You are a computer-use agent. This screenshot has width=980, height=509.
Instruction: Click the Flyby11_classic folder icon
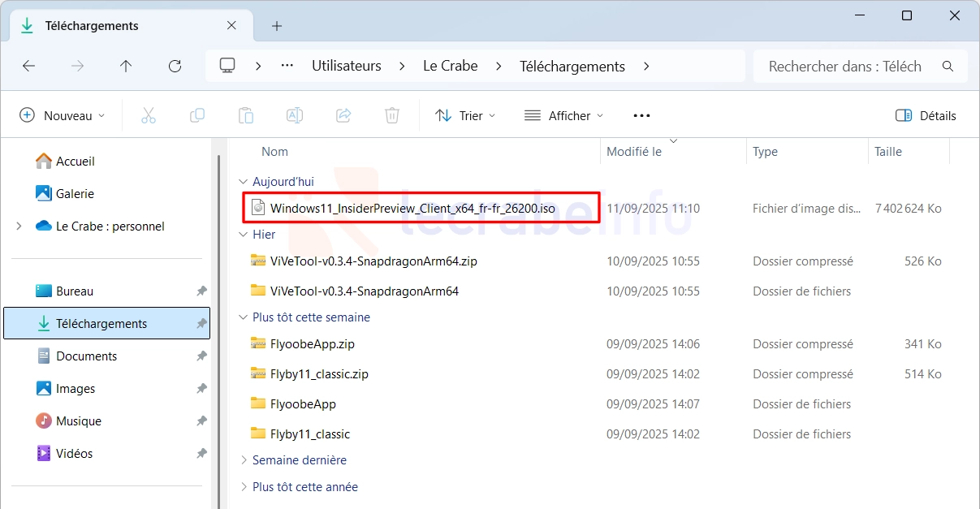tap(258, 434)
